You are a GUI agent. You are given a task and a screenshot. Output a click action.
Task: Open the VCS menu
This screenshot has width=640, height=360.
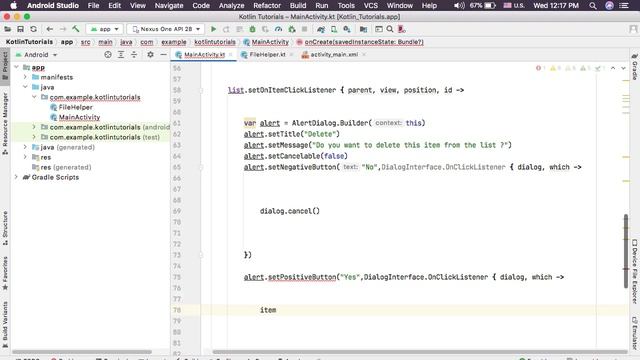tap(371, 6)
